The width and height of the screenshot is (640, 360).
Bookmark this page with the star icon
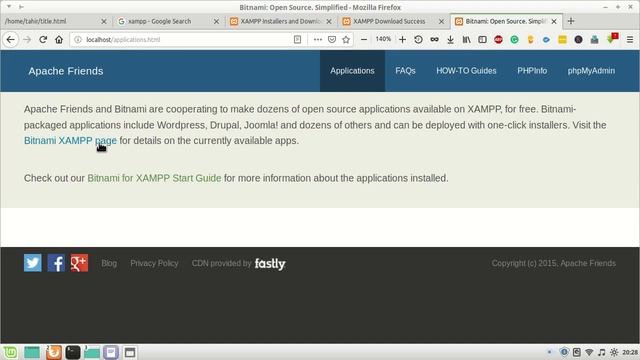tap(346, 40)
